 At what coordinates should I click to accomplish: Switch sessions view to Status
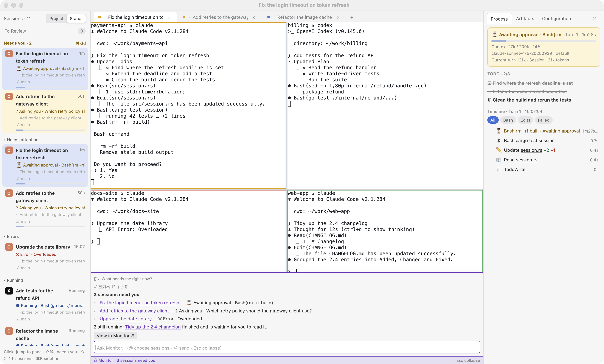click(76, 19)
